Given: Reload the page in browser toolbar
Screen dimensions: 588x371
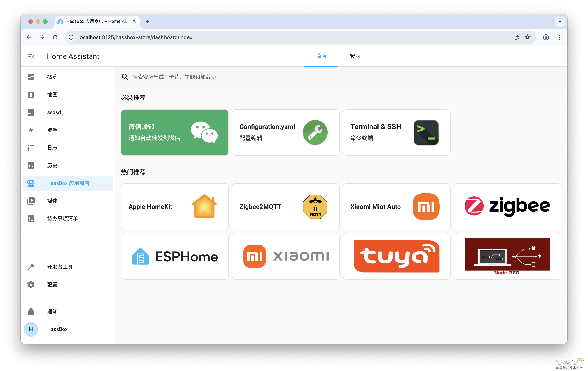Looking at the screenshot, I should 55,37.
